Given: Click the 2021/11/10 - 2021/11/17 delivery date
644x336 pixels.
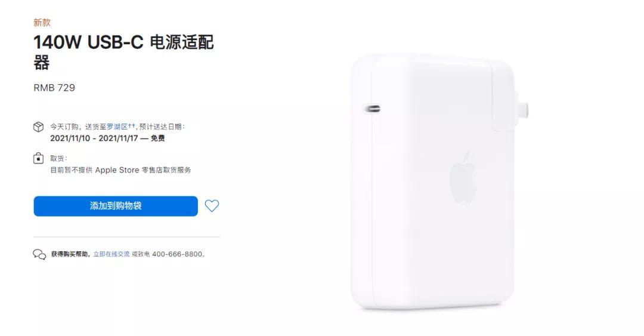Looking at the screenshot, I should [x=94, y=138].
